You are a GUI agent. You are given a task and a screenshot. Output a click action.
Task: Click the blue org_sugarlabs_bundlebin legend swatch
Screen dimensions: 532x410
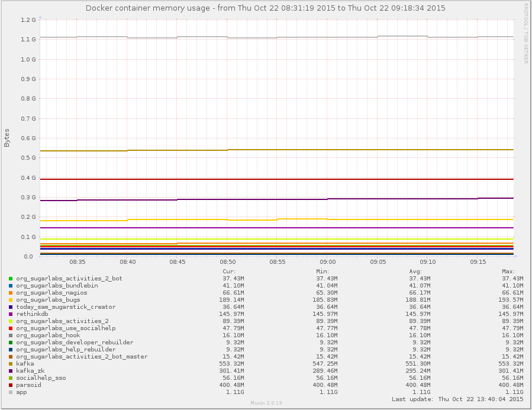11,286
